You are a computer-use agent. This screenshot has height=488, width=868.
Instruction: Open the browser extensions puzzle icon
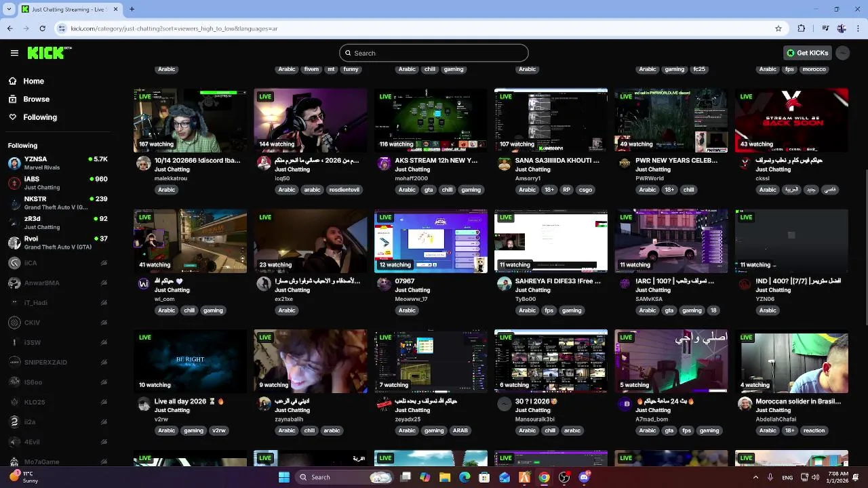pos(802,28)
